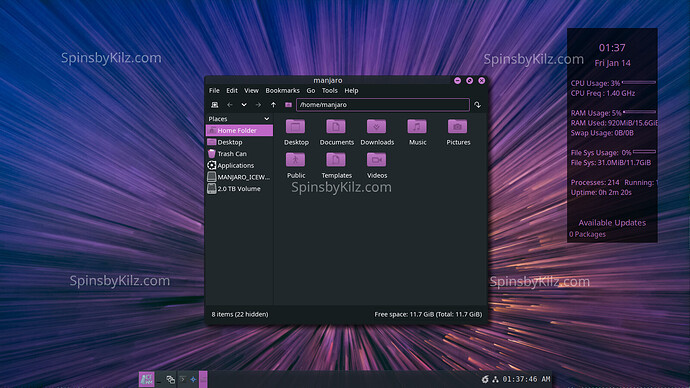690x388 pixels.
Task: Minimize the manjaro file manager window
Action: [458, 81]
